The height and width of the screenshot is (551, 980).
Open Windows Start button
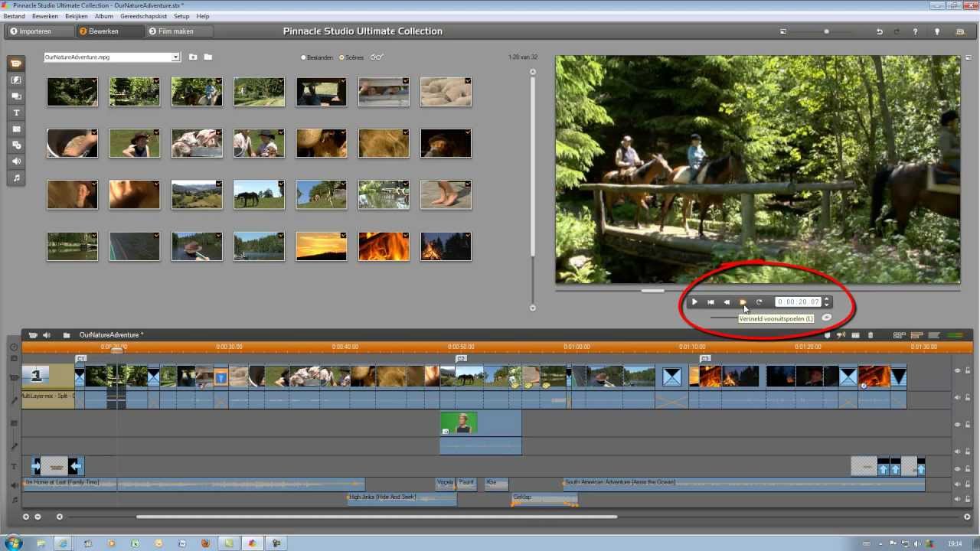(14, 543)
